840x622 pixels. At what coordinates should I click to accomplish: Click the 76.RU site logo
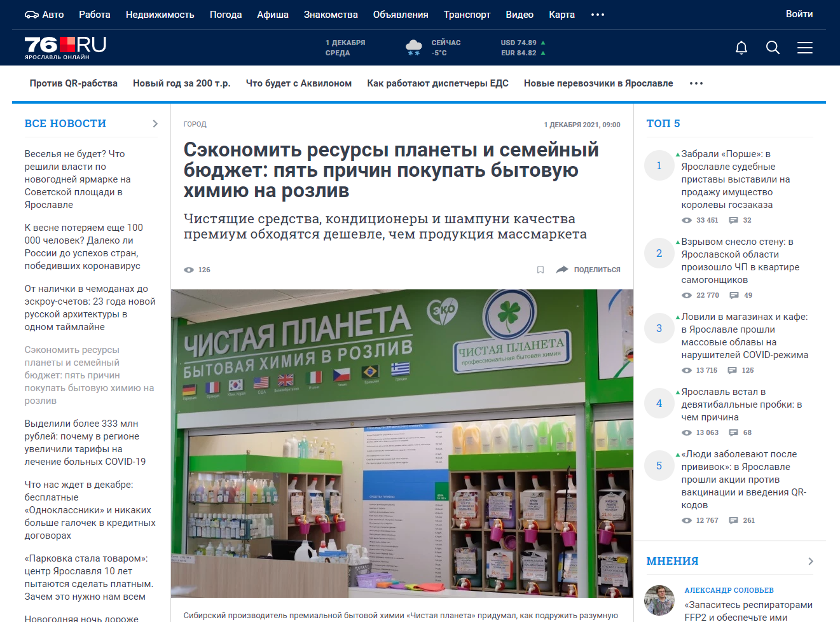pos(65,48)
